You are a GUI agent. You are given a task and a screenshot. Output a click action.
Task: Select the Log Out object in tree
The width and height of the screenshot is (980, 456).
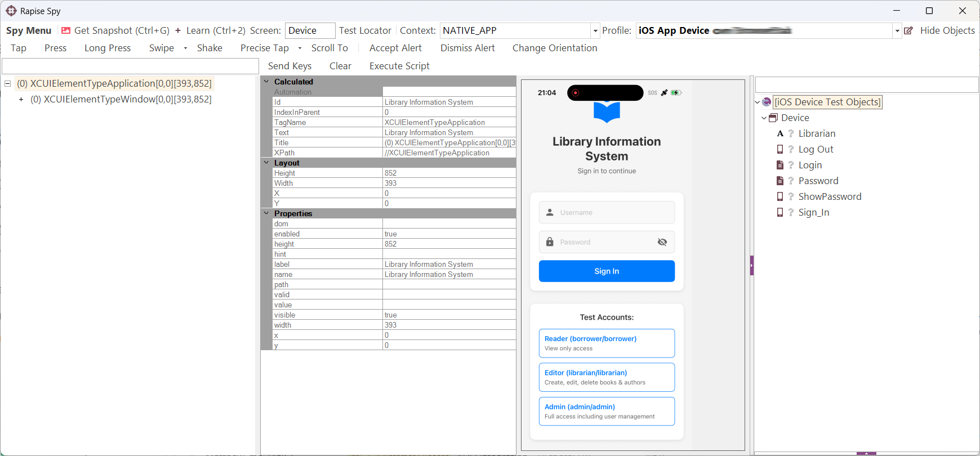pyautogui.click(x=816, y=149)
